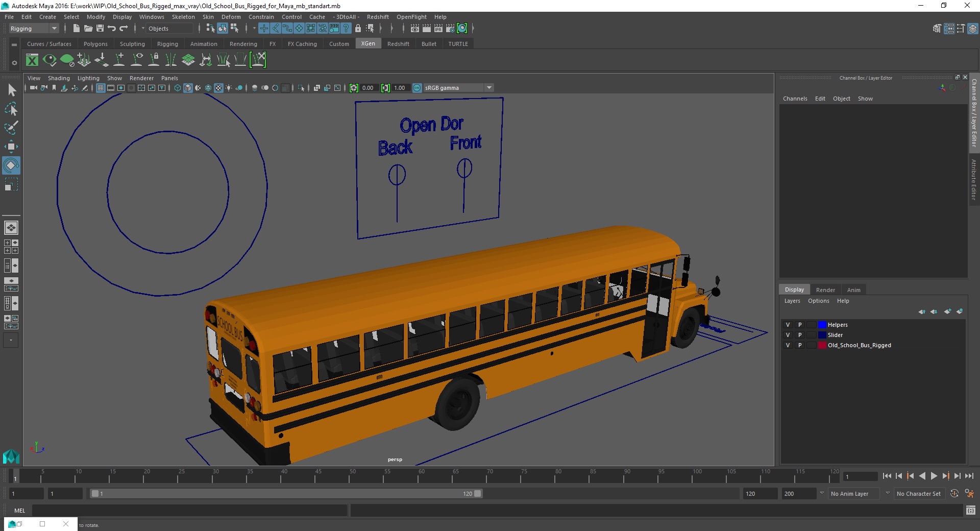Viewport: 980px width, 531px height.
Task: Toggle playback P of Slider layer
Action: [x=800, y=335]
